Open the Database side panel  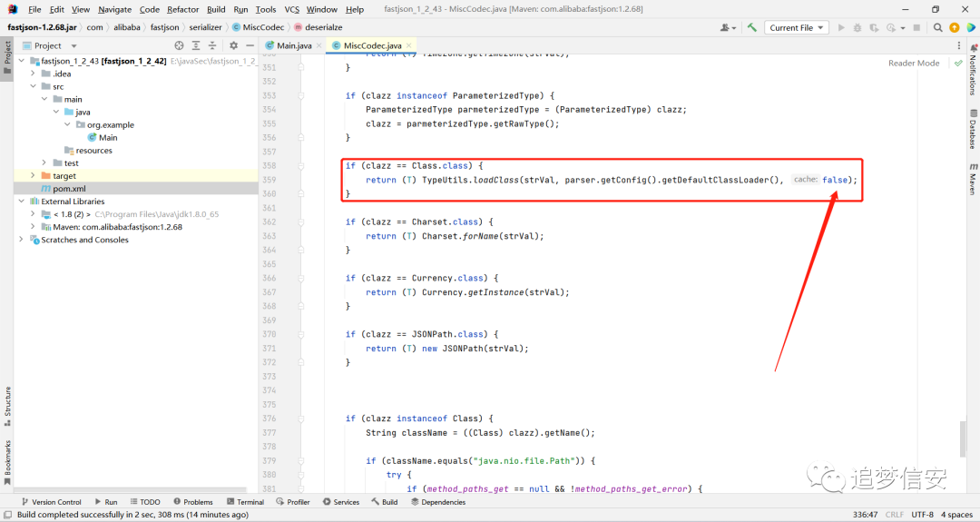(x=973, y=128)
